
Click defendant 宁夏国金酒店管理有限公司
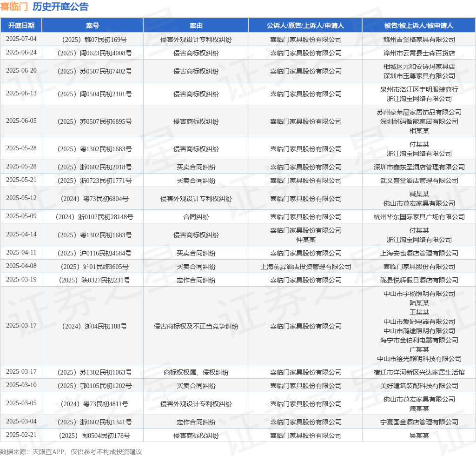coord(419,422)
